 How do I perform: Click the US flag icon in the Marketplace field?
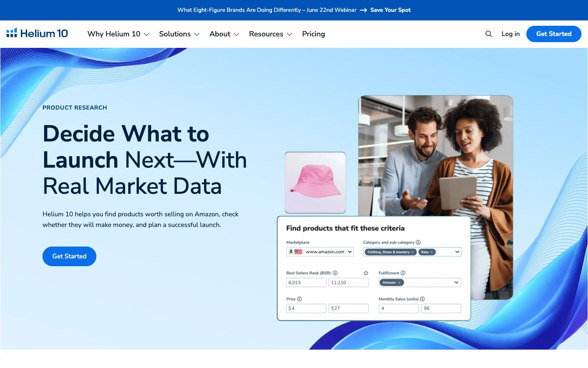coord(298,252)
